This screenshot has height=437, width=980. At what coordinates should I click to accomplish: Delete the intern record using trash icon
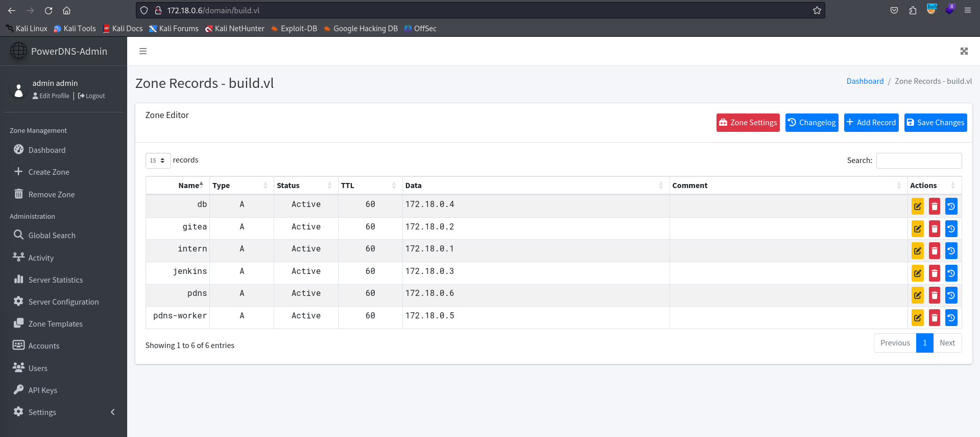tap(934, 251)
